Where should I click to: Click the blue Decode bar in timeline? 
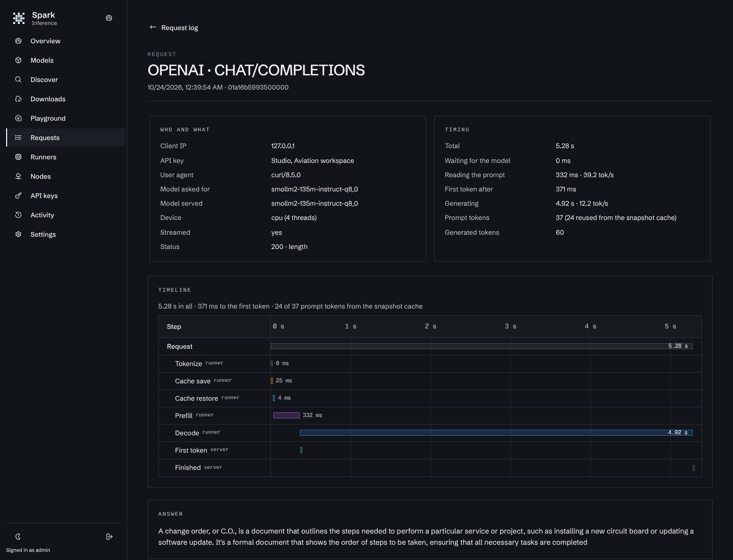(496, 433)
